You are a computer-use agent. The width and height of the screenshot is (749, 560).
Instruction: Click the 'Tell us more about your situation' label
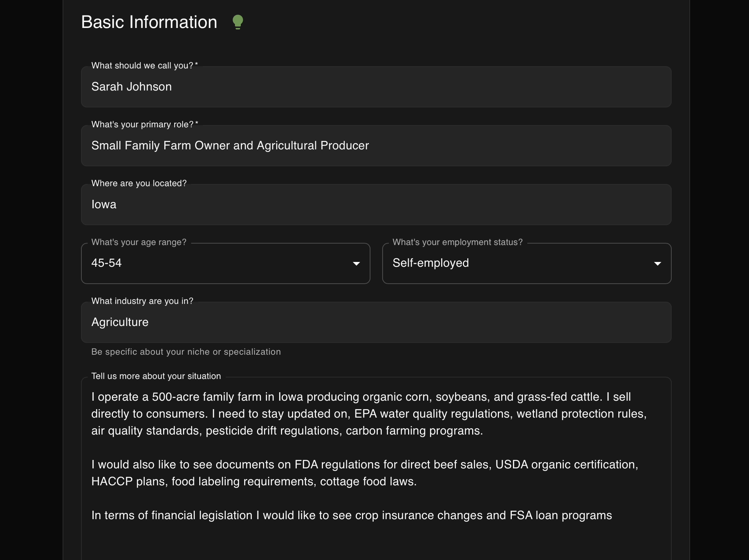click(x=156, y=376)
